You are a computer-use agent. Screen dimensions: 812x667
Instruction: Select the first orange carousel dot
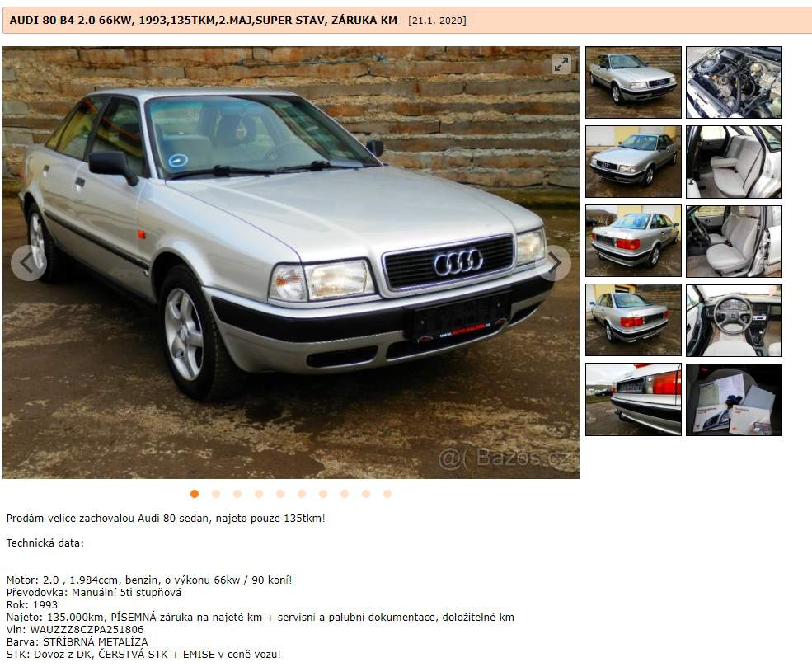pos(195,494)
